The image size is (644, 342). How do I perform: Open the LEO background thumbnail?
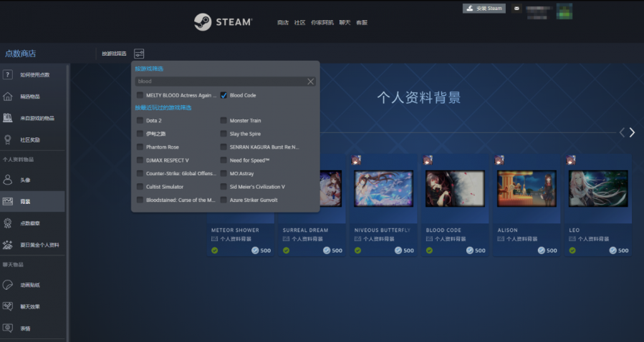pyautogui.click(x=598, y=188)
